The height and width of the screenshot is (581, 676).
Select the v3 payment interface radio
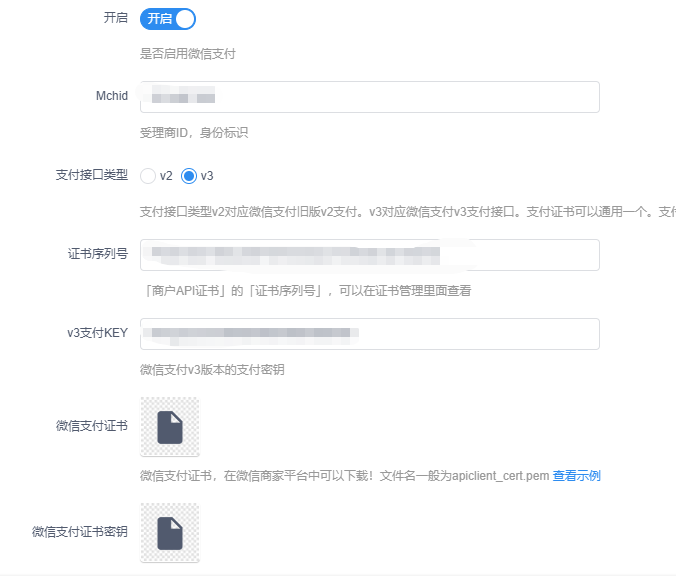(189, 176)
